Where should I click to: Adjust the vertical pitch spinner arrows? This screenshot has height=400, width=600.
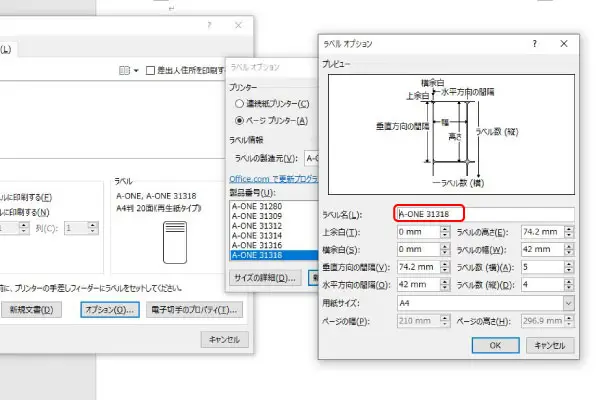tap(445, 267)
